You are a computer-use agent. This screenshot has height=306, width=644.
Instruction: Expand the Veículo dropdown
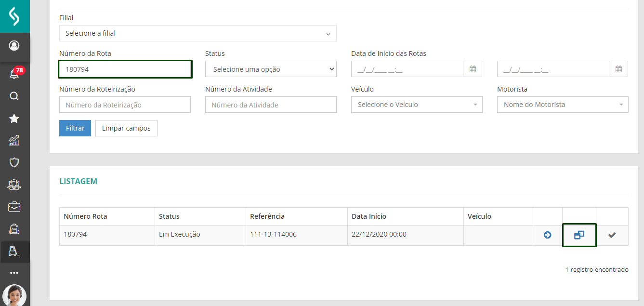(417, 105)
